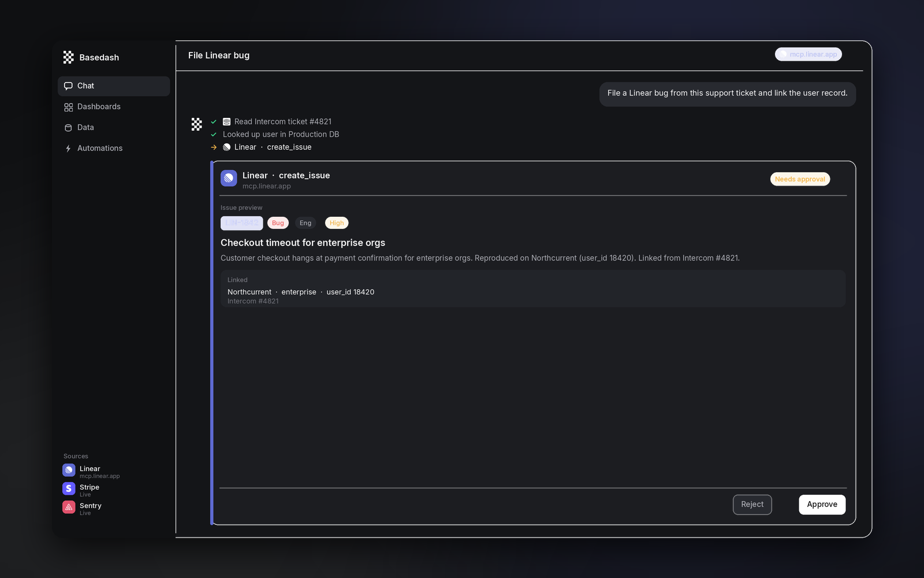Click "mcp.linear.app" under Linear card title
This screenshot has width=924, height=578.
[266, 186]
